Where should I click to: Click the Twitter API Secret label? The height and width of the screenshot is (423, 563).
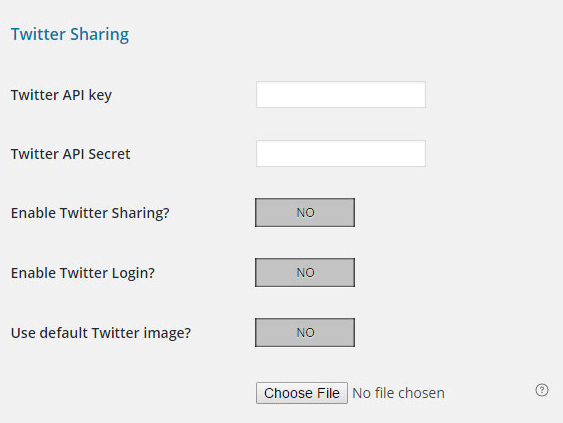coord(70,154)
